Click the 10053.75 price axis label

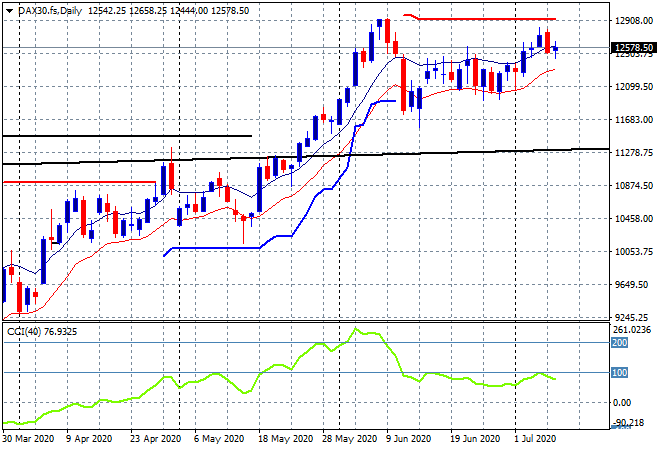634,252
